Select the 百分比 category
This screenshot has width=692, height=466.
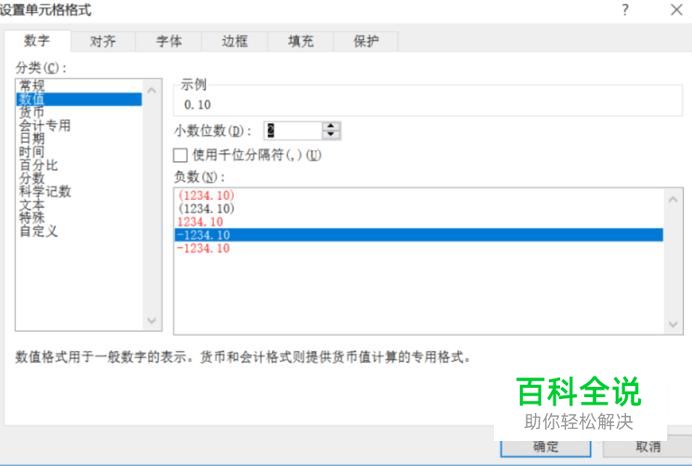point(79,165)
